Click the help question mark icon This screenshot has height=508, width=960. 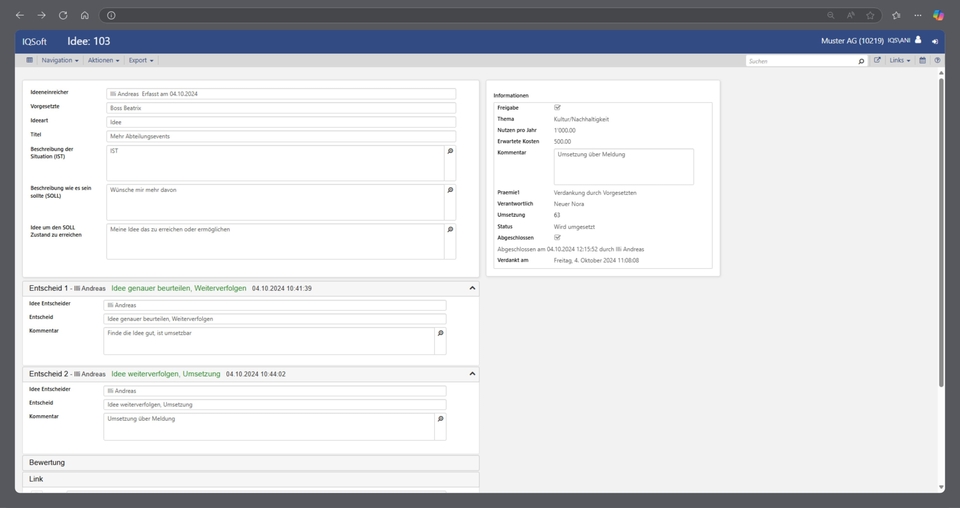pyautogui.click(x=937, y=61)
